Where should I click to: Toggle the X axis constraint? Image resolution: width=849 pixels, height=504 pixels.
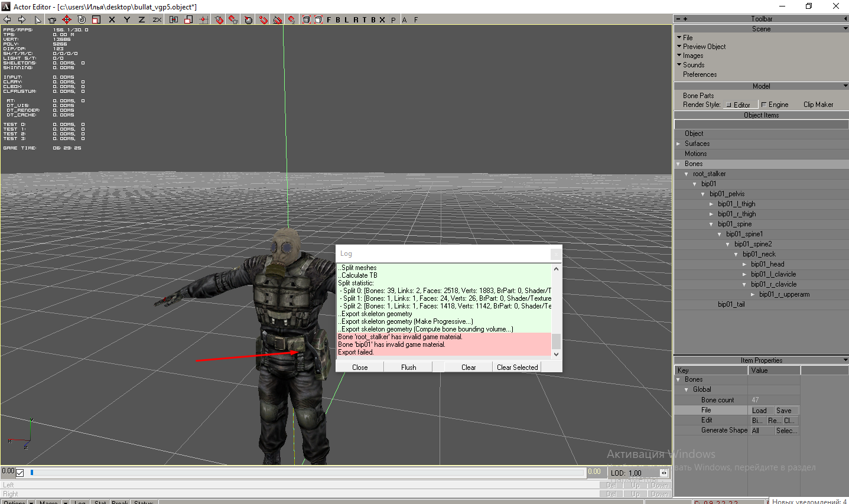112,19
